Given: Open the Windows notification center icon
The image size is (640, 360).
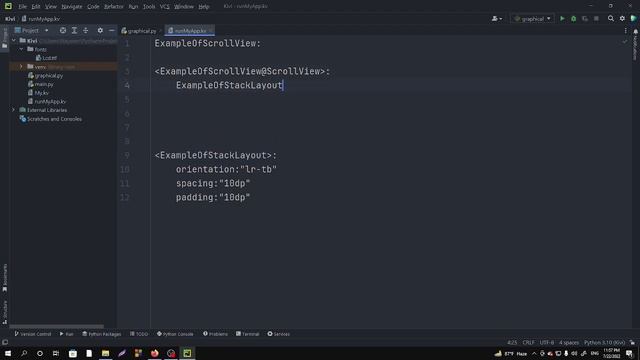Looking at the screenshot, I should (629, 353).
